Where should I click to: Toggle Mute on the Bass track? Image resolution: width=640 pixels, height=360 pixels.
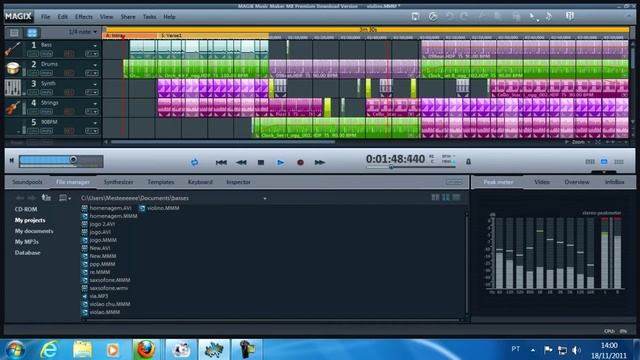pyautogui.click(x=47, y=53)
